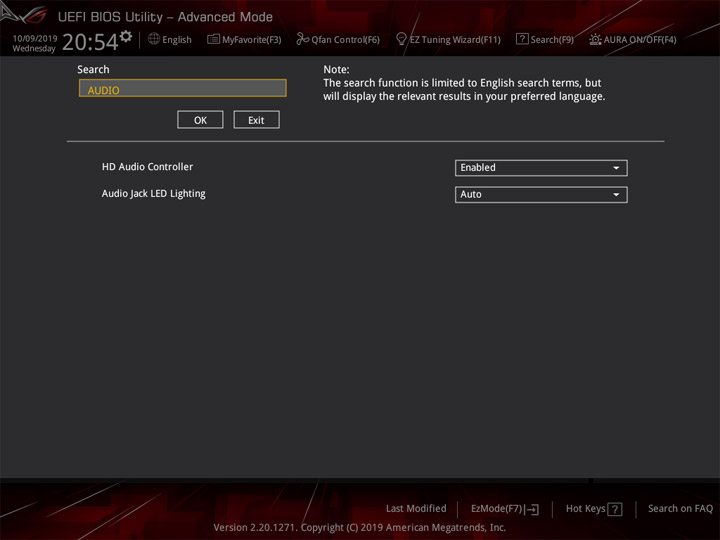This screenshot has width=720, height=540.
Task: Focus the Search input field containing AUDIO
Action: click(x=183, y=88)
